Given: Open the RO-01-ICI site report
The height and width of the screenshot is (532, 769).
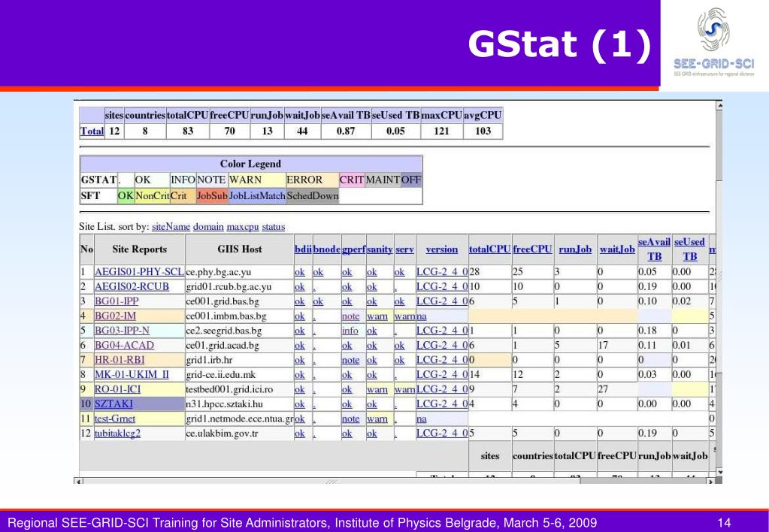Looking at the screenshot, I should [x=118, y=389].
